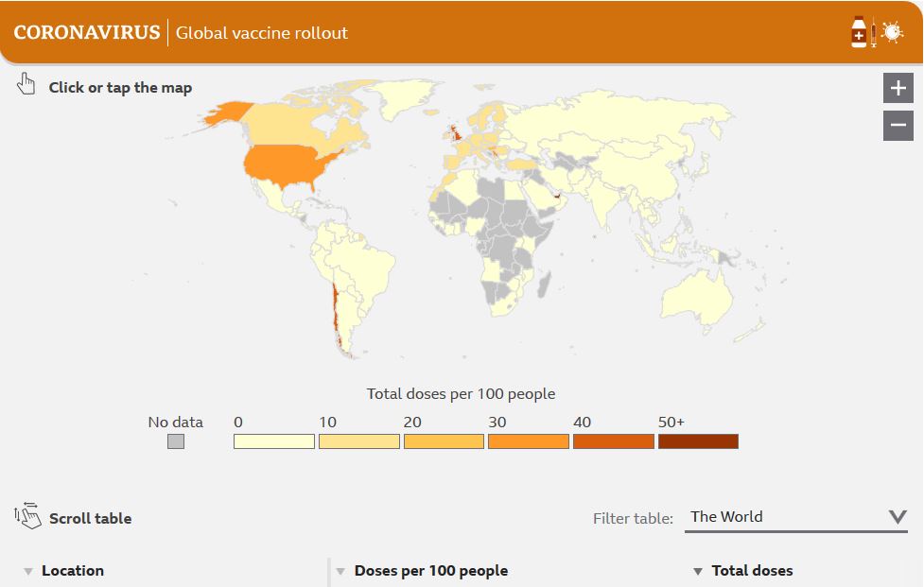Image resolution: width=924 pixels, height=587 pixels.
Task: Click the CORONAVIRUS header title
Action: (x=87, y=33)
